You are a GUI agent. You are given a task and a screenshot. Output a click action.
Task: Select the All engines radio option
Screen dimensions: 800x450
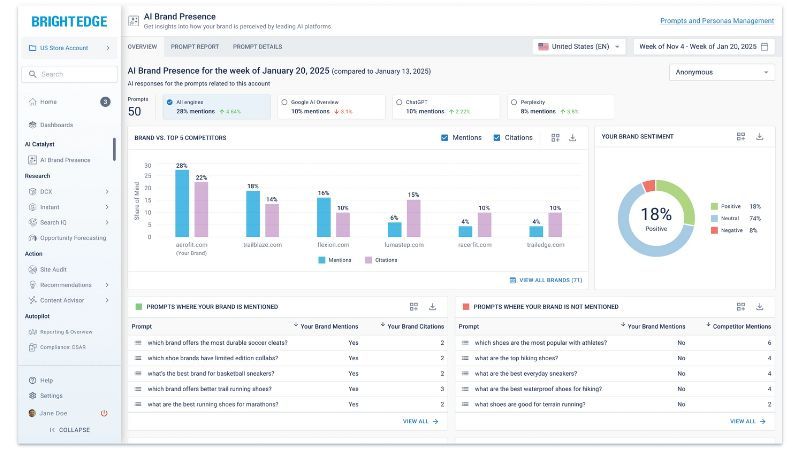click(169, 102)
